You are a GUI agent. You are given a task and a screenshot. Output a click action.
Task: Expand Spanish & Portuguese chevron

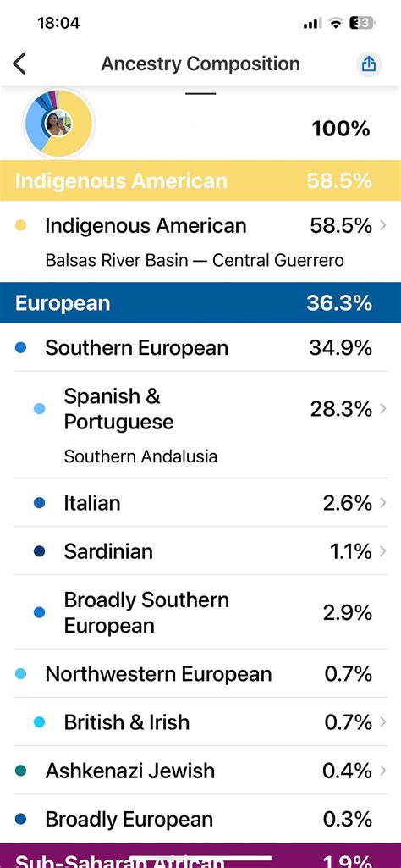click(382, 409)
